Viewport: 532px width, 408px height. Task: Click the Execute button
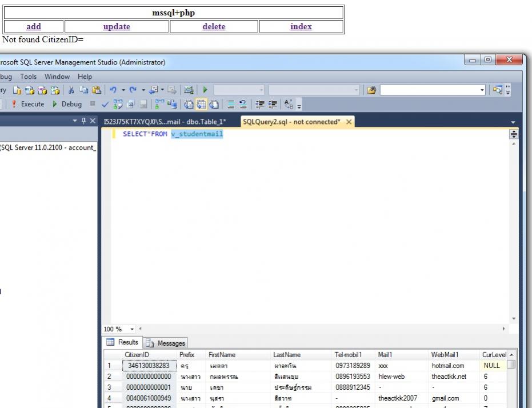click(28, 104)
